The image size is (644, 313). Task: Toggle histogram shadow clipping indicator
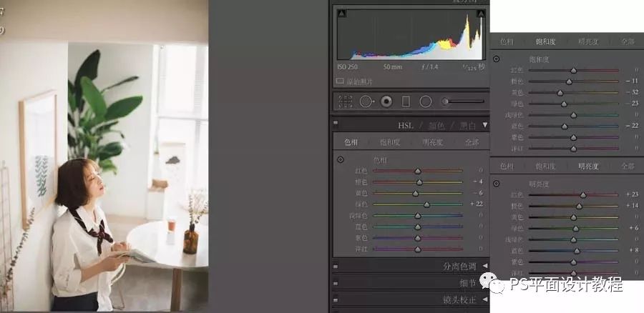pyautogui.click(x=342, y=14)
